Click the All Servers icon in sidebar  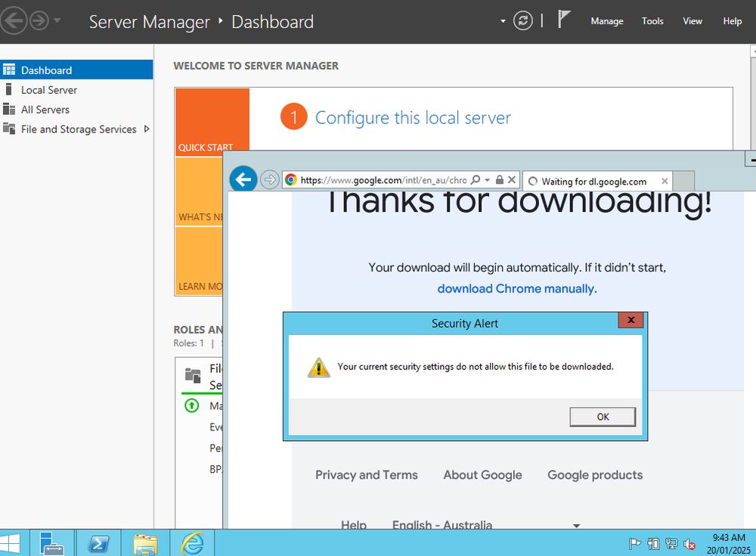(x=8, y=109)
